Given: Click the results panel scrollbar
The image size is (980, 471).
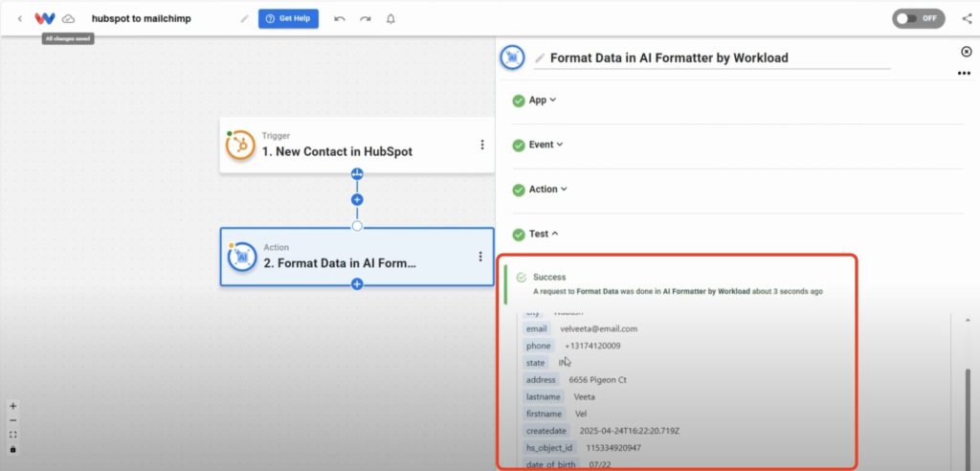Looking at the screenshot, I should (969, 418).
